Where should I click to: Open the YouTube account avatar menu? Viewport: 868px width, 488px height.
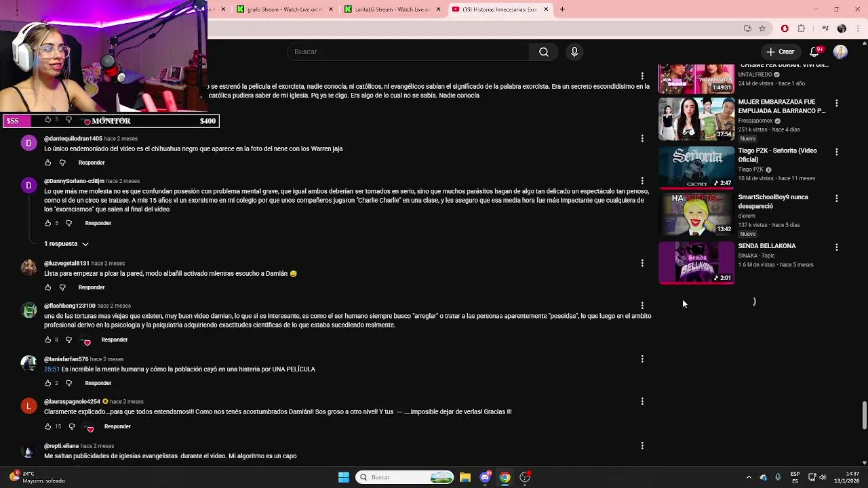tap(840, 52)
